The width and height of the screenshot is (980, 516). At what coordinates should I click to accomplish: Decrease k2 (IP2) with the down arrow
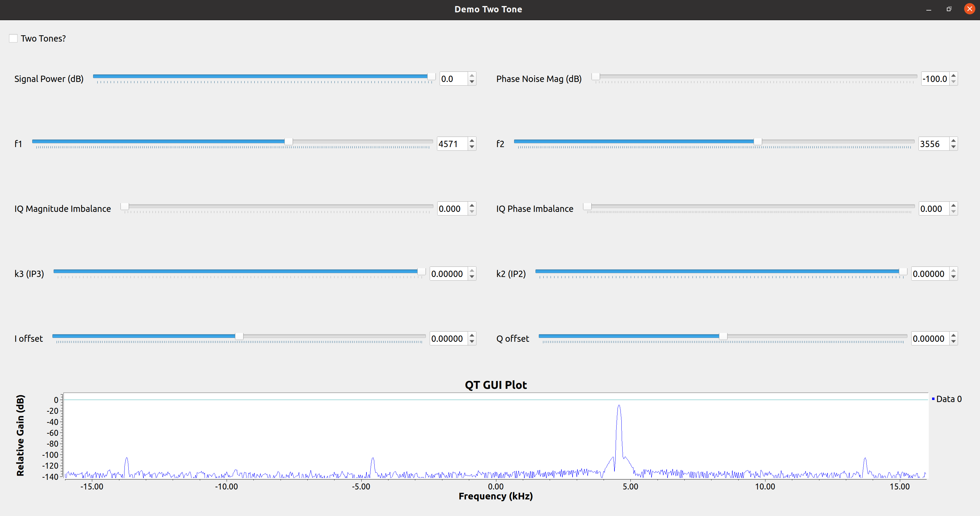pos(953,277)
